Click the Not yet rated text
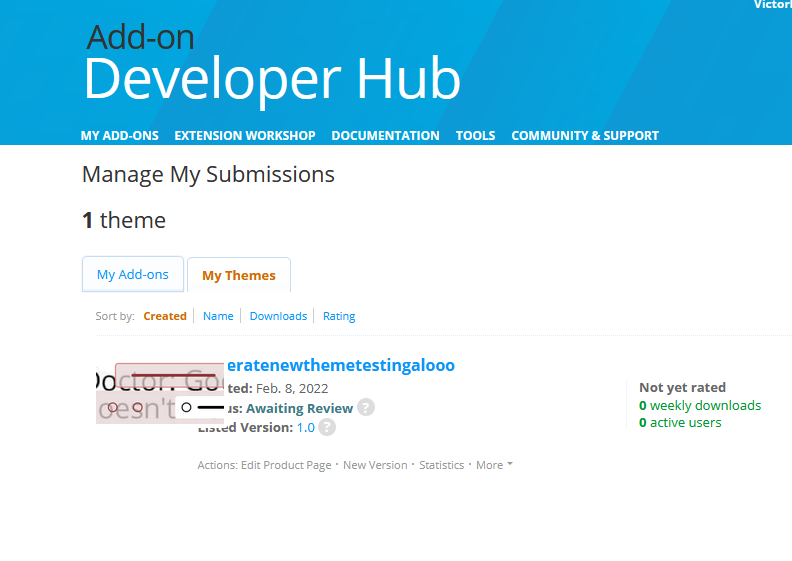 coord(682,387)
